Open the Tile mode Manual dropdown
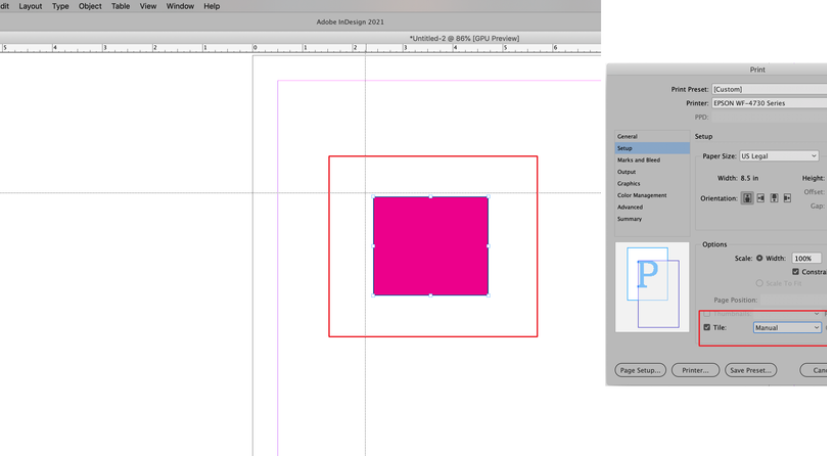 pyautogui.click(x=786, y=327)
